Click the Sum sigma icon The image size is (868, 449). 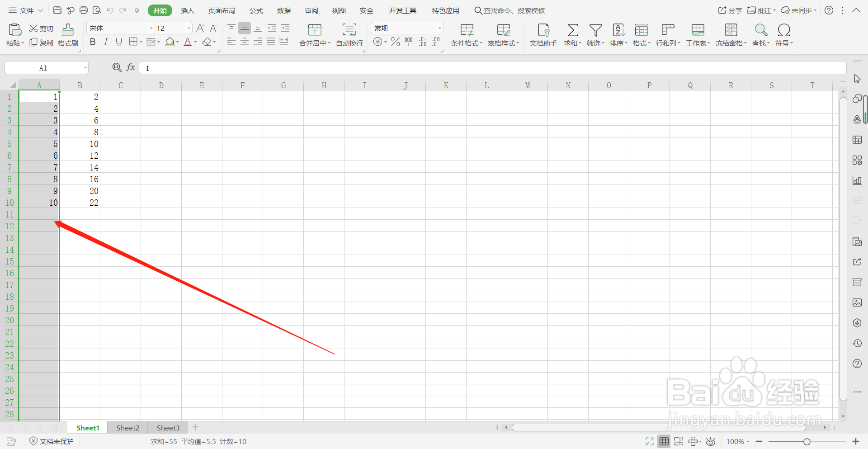click(x=572, y=30)
